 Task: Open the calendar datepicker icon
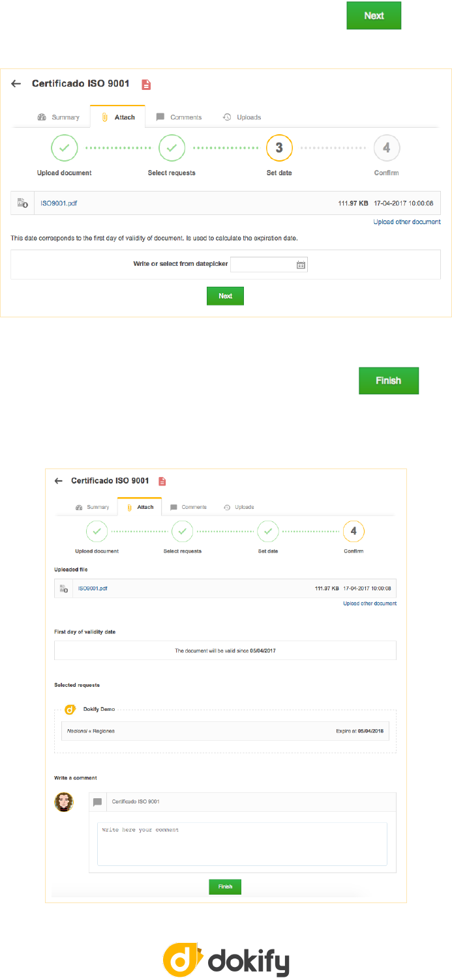coord(301,265)
